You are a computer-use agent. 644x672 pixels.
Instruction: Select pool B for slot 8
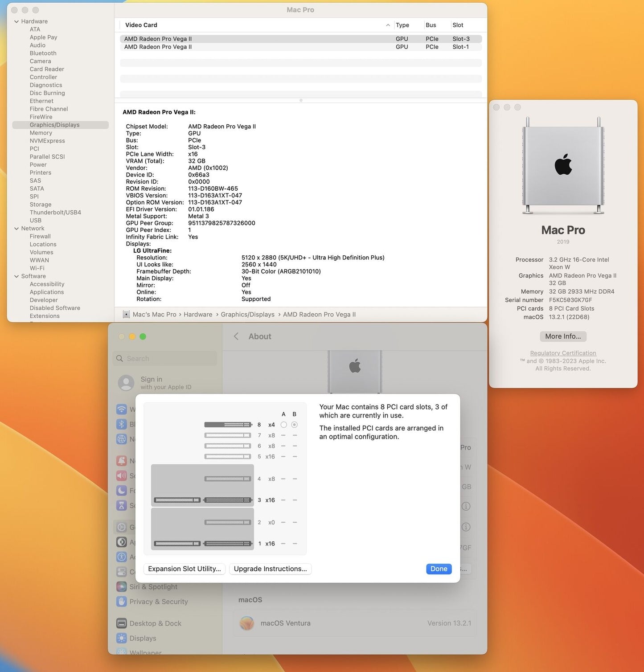(x=294, y=425)
